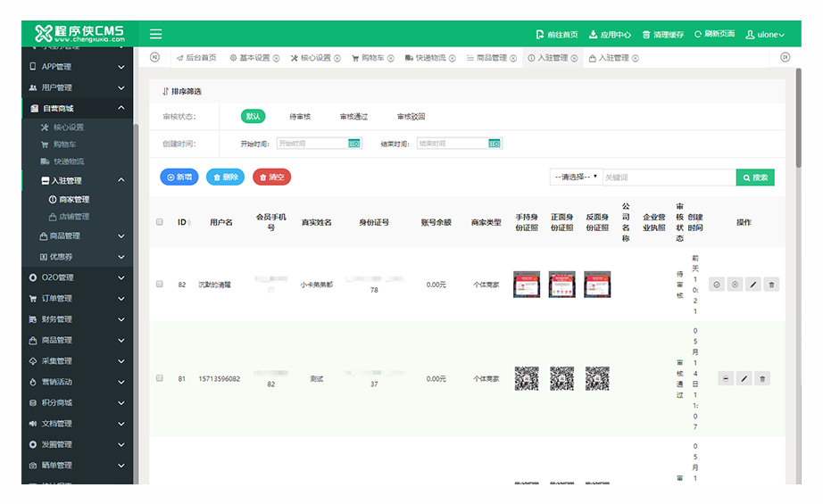Image resolution: width=823 pixels, height=504 pixels.
Task: Click the blue 新增 button
Action: [x=179, y=178]
